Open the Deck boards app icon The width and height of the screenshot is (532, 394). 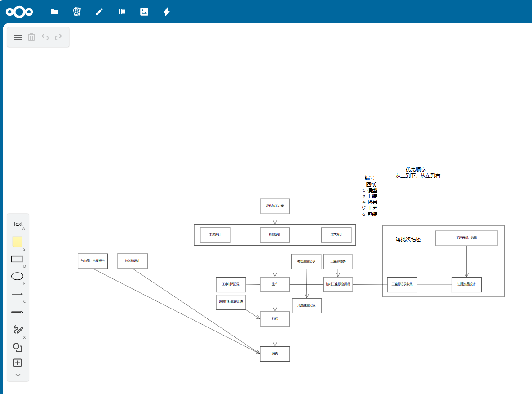coord(122,12)
